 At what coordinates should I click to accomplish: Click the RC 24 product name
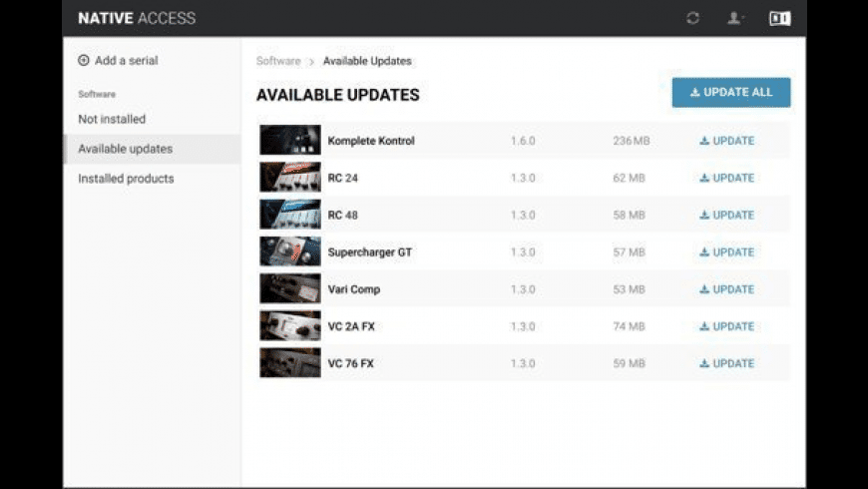click(342, 178)
